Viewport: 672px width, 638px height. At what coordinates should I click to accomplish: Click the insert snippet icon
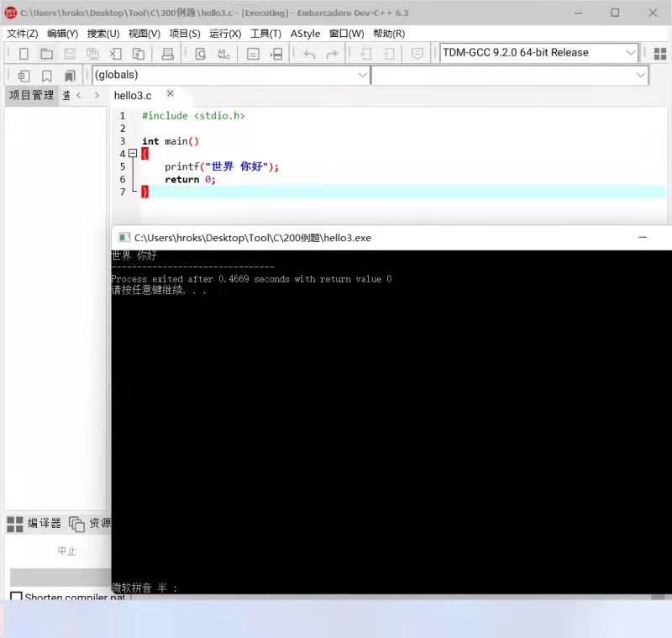23,75
